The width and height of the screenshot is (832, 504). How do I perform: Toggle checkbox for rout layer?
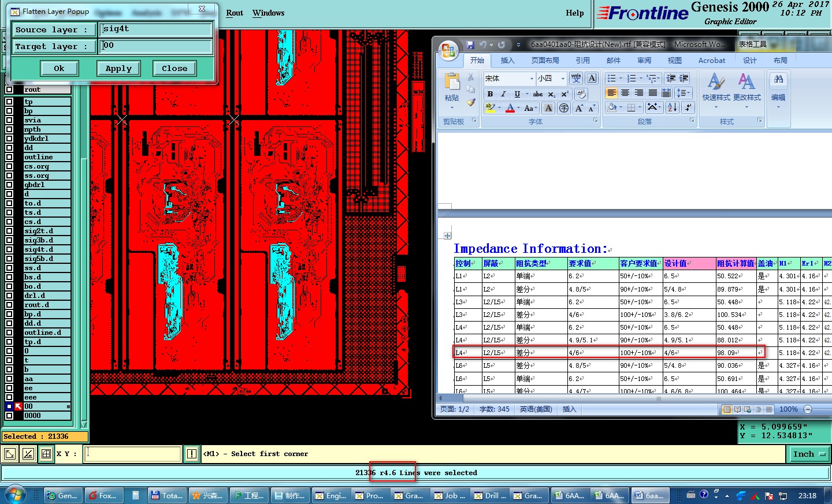(x=9, y=89)
